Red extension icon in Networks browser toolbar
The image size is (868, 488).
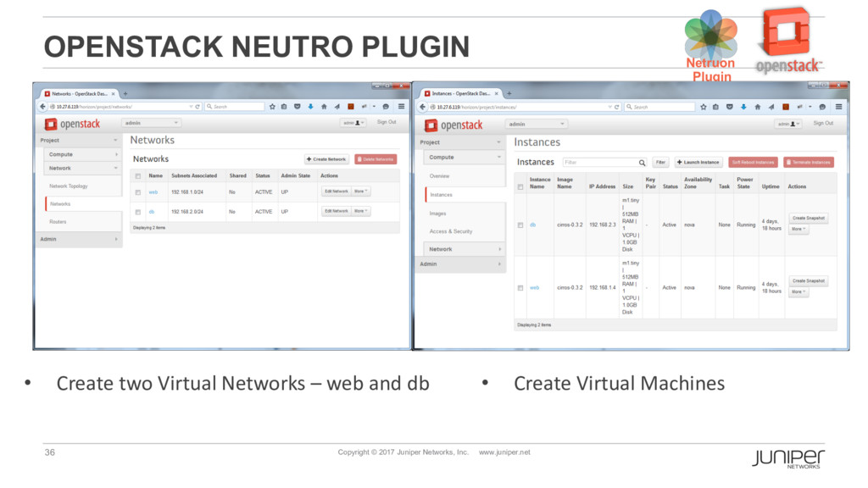350,107
